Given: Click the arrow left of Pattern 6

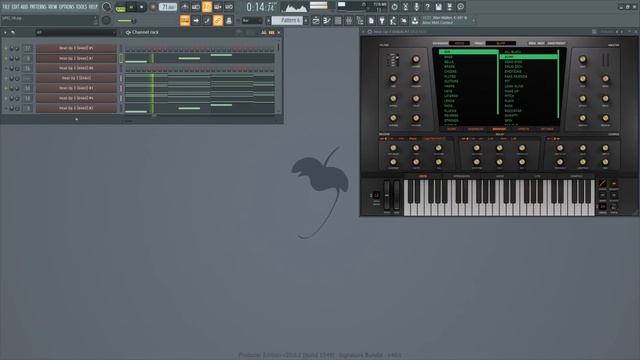Looking at the screenshot, I should pos(268,20).
